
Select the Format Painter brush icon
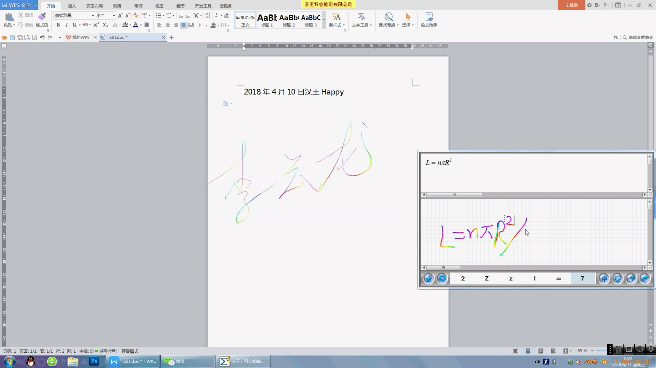tap(42, 17)
